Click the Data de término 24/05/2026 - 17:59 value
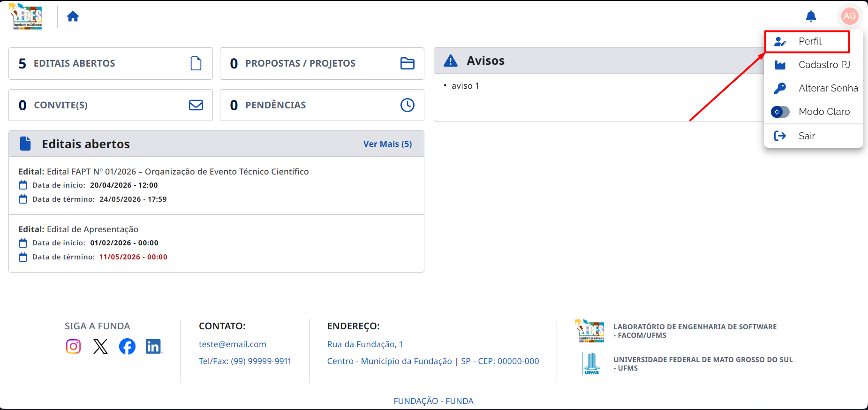Image resolution: width=868 pixels, height=410 pixels. coord(133,199)
